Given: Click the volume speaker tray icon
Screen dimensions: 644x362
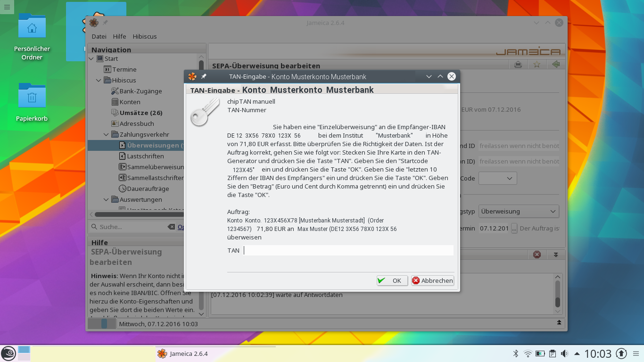Looking at the screenshot, I should (x=564, y=354).
